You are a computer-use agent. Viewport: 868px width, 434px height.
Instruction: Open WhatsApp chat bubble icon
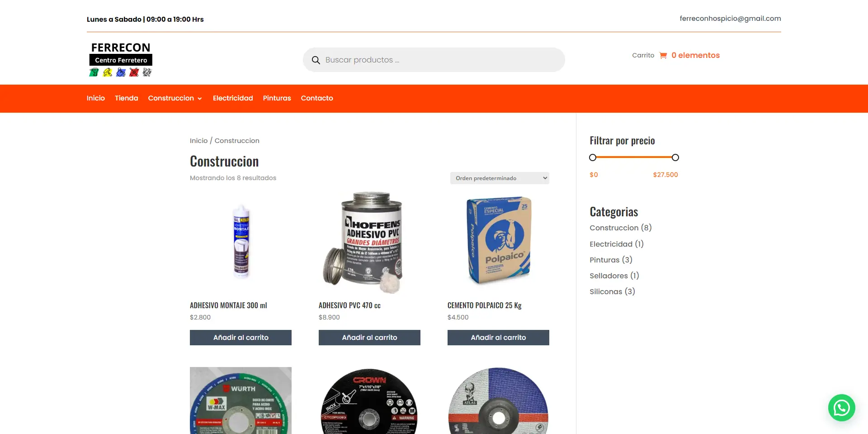841,408
